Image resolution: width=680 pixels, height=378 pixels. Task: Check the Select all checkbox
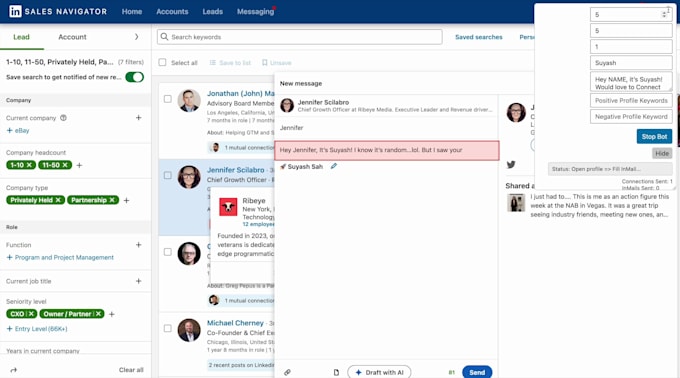click(x=162, y=62)
